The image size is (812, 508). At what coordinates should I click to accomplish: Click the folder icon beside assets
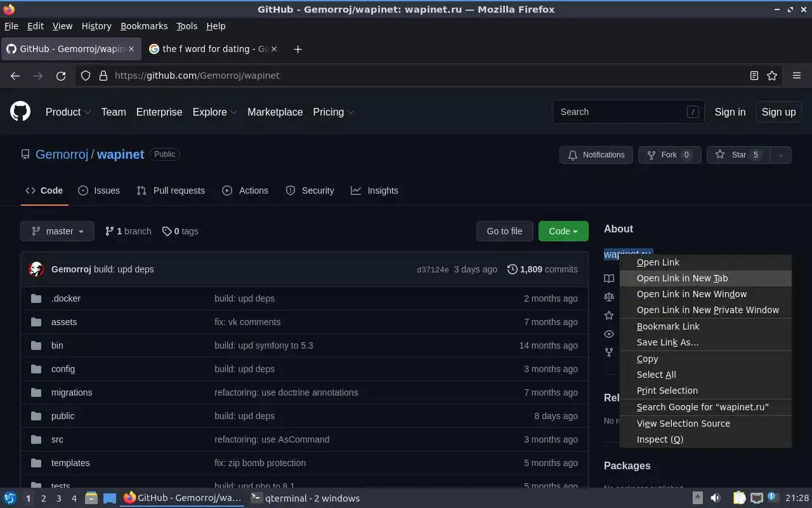coord(36,322)
